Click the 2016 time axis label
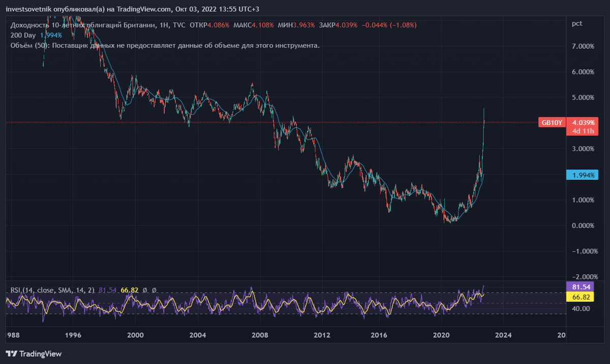 pyautogui.click(x=379, y=335)
